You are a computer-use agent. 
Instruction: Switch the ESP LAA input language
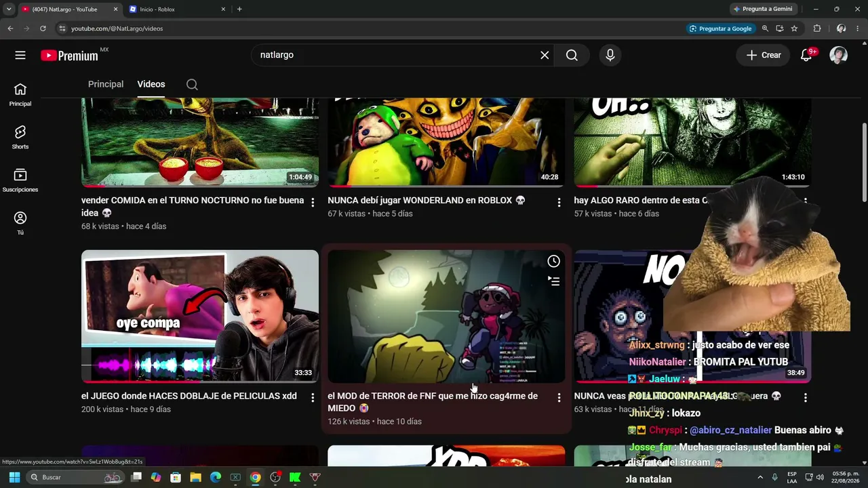tap(792, 477)
